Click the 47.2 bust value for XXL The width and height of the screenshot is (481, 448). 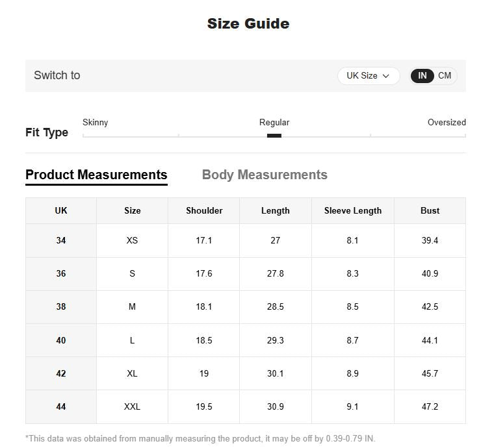(x=430, y=406)
